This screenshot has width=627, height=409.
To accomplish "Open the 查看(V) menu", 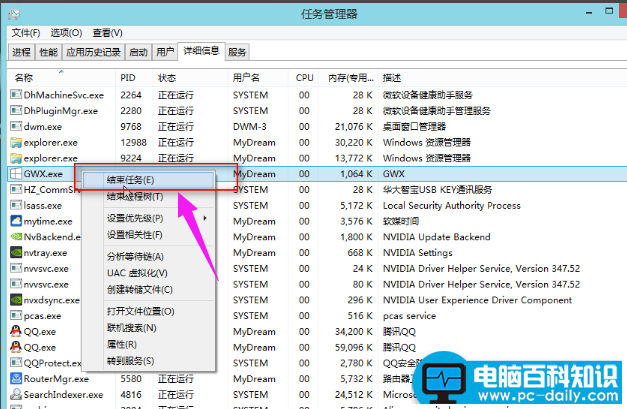I will click(108, 33).
